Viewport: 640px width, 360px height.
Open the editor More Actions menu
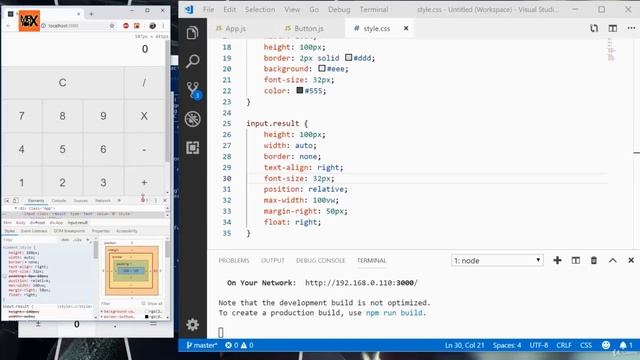click(631, 28)
